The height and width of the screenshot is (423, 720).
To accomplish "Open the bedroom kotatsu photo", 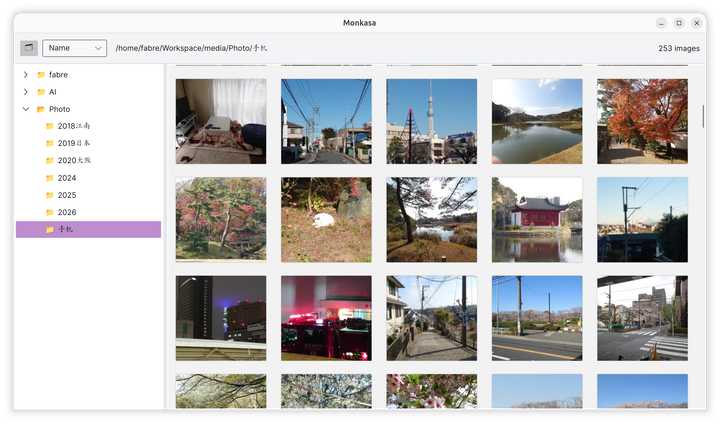I will coord(221,121).
